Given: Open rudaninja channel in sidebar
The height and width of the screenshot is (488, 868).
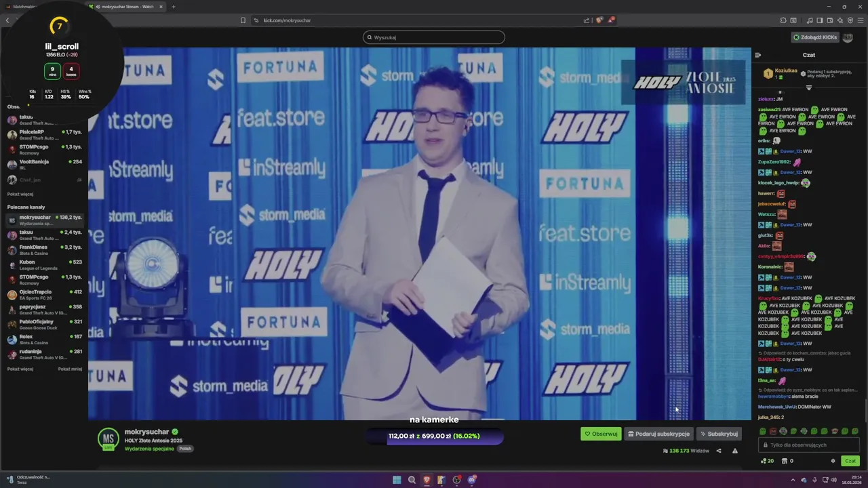Looking at the screenshot, I should click(44, 354).
